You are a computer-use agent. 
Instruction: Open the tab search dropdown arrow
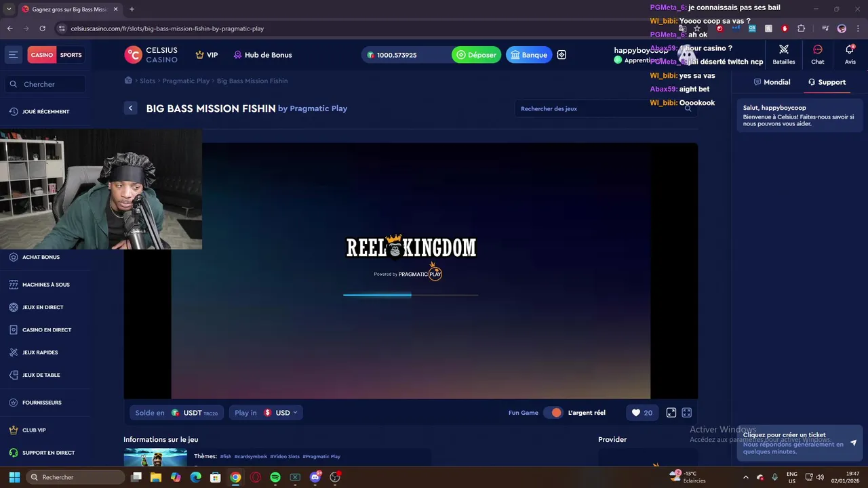9,9
